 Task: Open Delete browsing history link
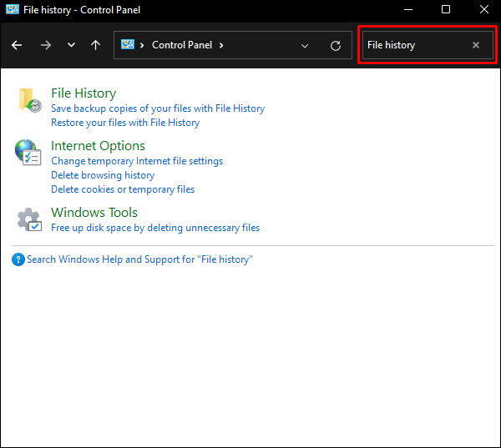(x=103, y=175)
